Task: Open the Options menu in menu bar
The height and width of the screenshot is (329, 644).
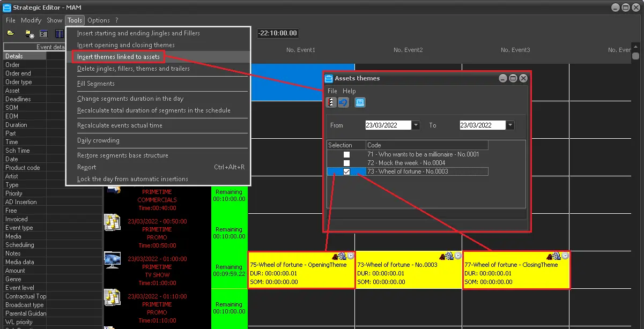Action: coord(99,20)
